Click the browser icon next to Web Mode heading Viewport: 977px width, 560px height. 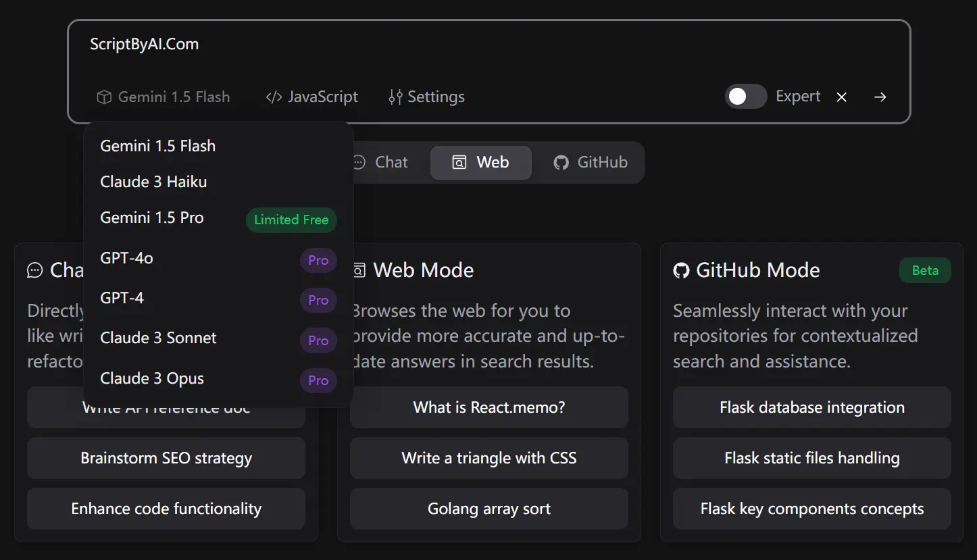(x=358, y=270)
